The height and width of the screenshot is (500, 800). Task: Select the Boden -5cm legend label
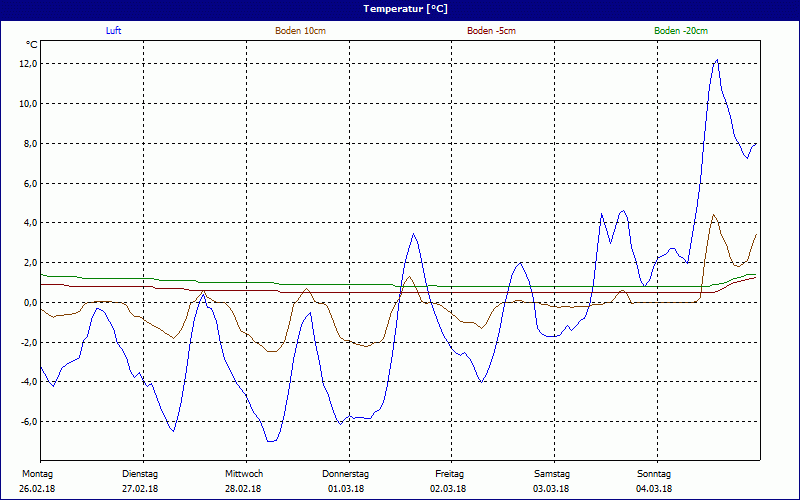pyautogui.click(x=491, y=31)
